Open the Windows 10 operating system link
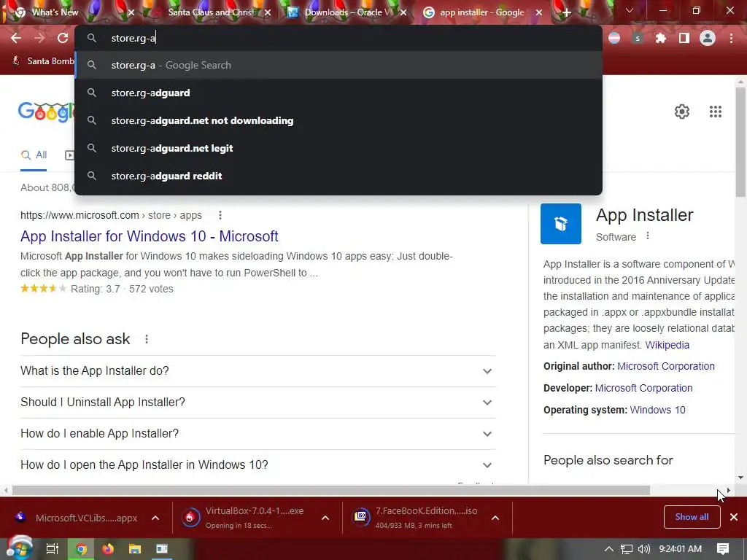The image size is (747, 560). (657, 410)
